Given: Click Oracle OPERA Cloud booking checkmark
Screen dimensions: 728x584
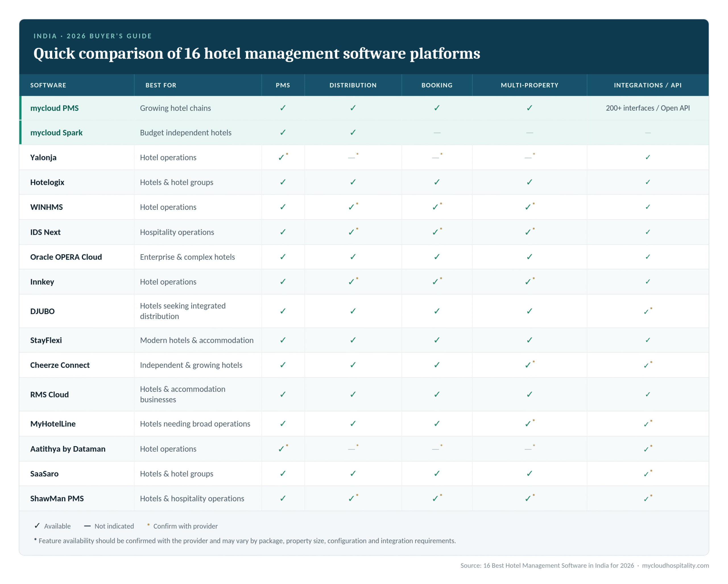Looking at the screenshot, I should pyautogui.click(x=437, y=257).
